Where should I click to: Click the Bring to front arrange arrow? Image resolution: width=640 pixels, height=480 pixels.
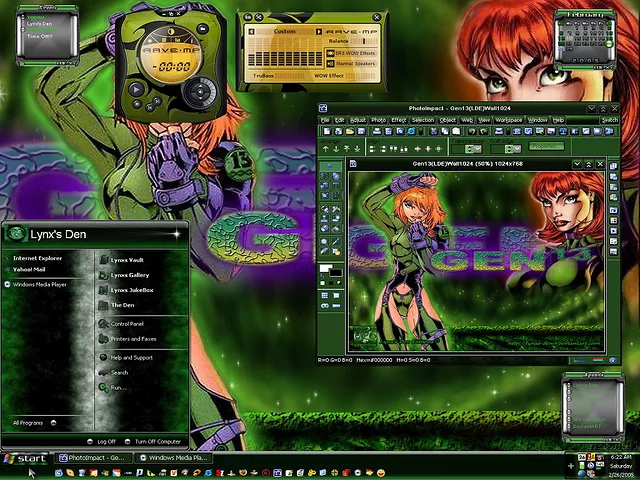point(347,149)
